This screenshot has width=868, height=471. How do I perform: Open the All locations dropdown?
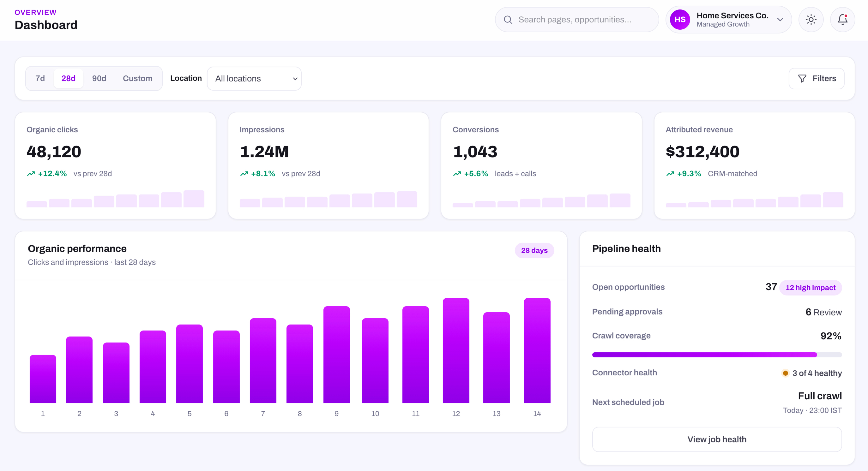[x=254, y=78]
